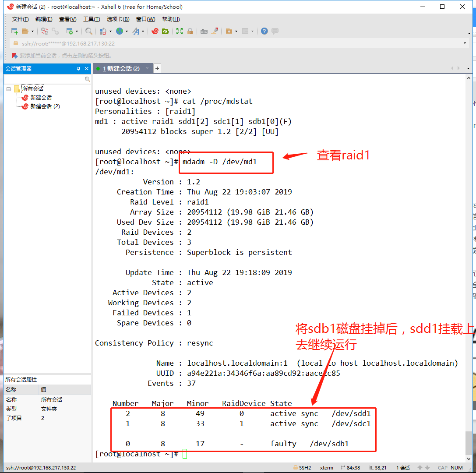Click the layout panes toolbar icon
The width and height of the screenshot is (476, 473).
pyautogui.click(x=245, y=31)
